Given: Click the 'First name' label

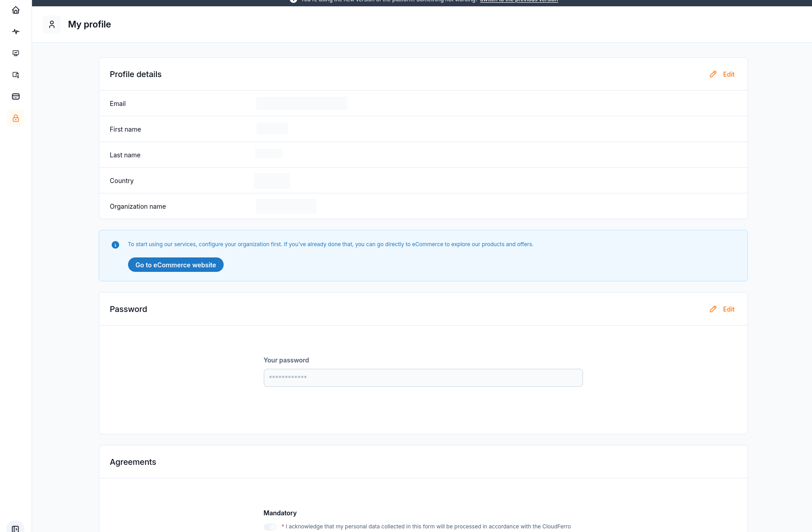Looking at the screenshot, I should pos(125,129).
